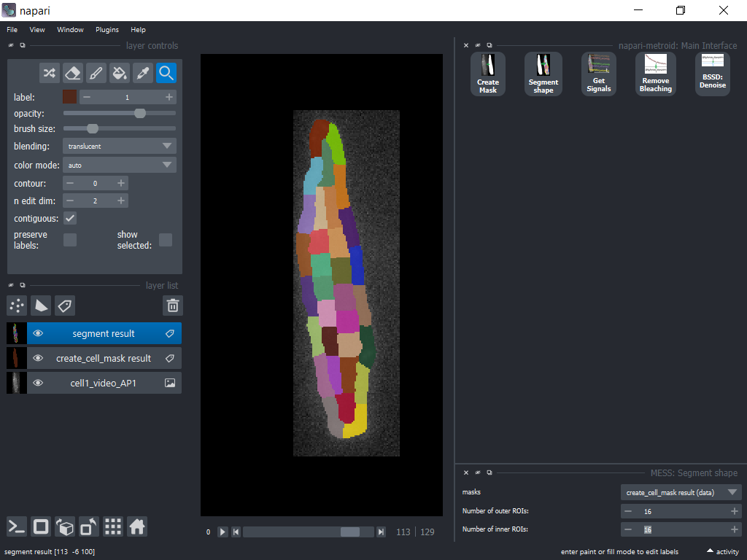The width and height of the screenshot is (747, 560).
Task: Shuffle label colors with the shuffle icon
Action: [x=50, y=73]
